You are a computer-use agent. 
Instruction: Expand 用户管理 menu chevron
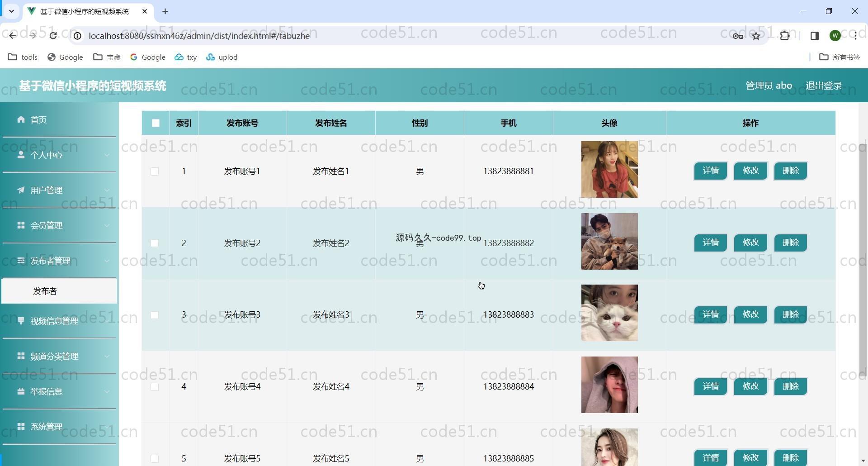(x=107, y=190)
